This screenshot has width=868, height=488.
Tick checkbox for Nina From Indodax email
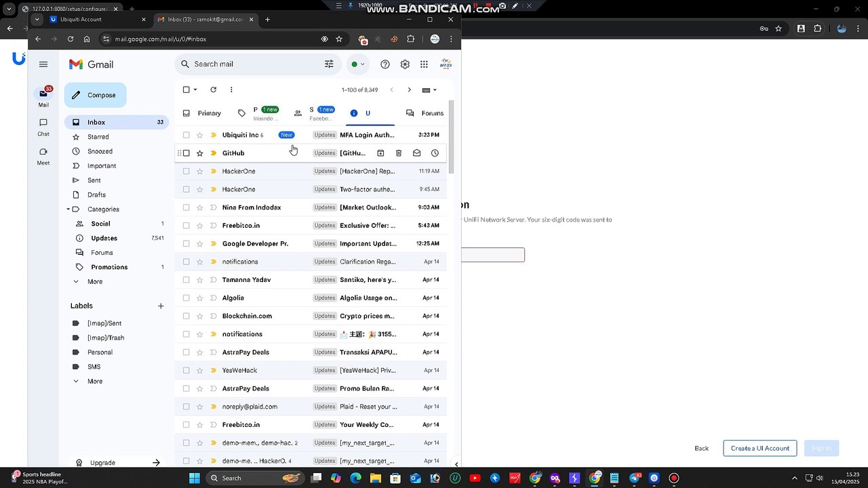pyautogui.click(x=186, y=207)
